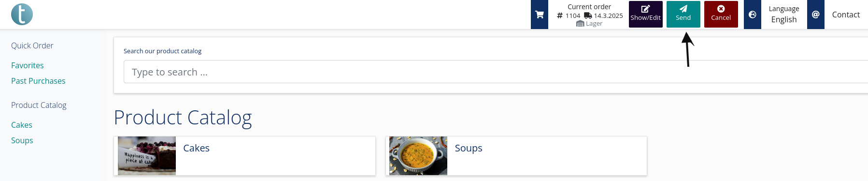Click the @ contact icon

[815, 15]
